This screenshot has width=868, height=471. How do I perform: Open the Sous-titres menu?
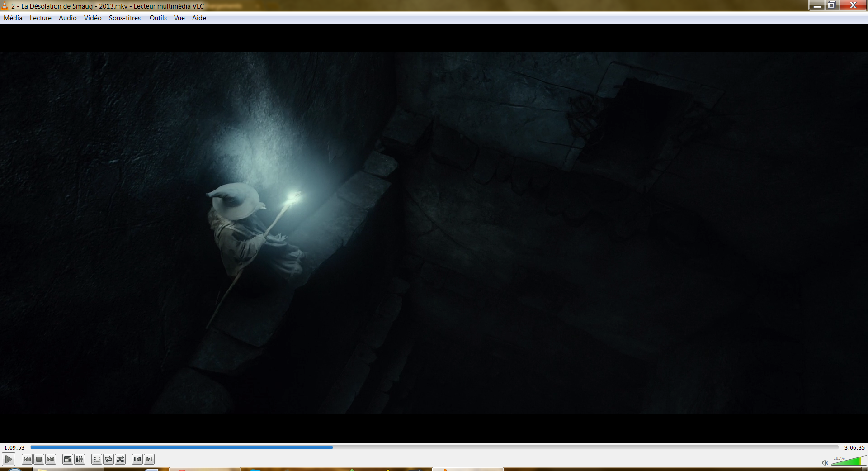click(125, 18)
